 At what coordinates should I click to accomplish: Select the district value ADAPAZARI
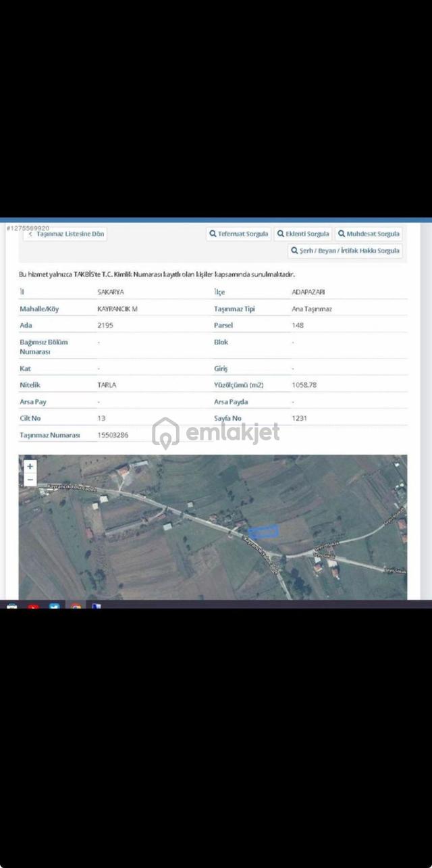click(308, 292)
